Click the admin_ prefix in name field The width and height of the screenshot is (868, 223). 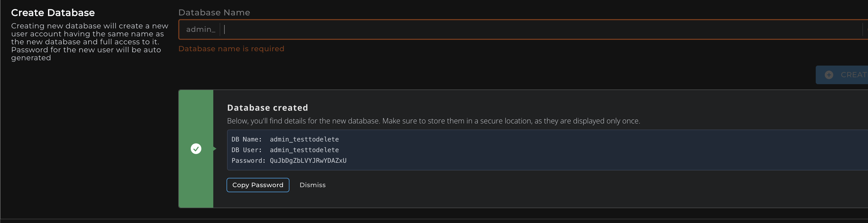[x=201, y=30]
